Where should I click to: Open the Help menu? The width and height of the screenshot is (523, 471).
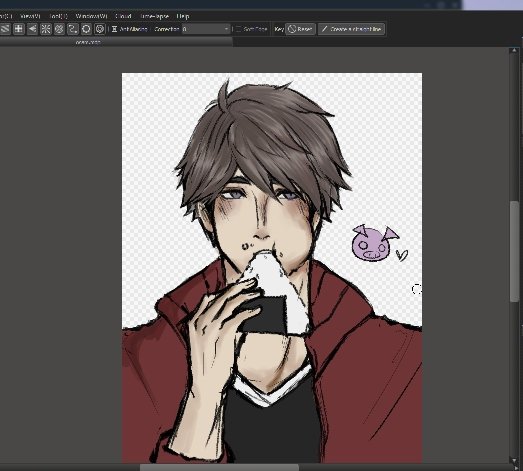click(183, 16)
